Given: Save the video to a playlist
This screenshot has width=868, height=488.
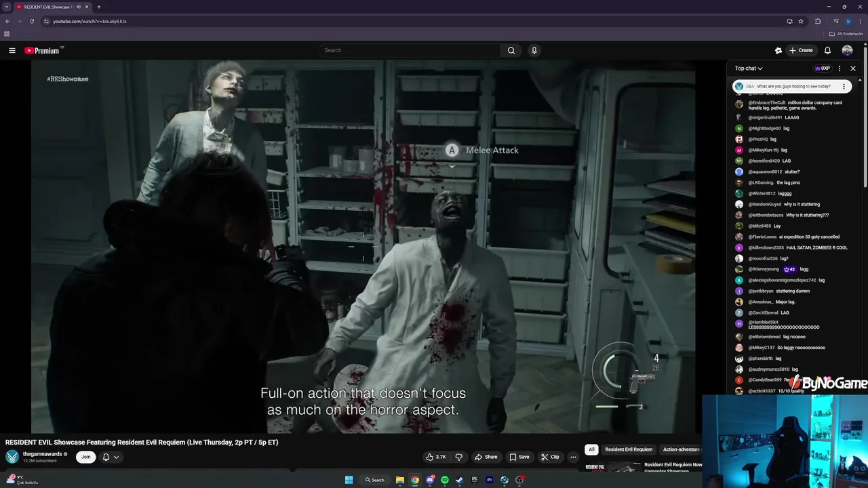Looking at the screenshot, I should [519, 457].
